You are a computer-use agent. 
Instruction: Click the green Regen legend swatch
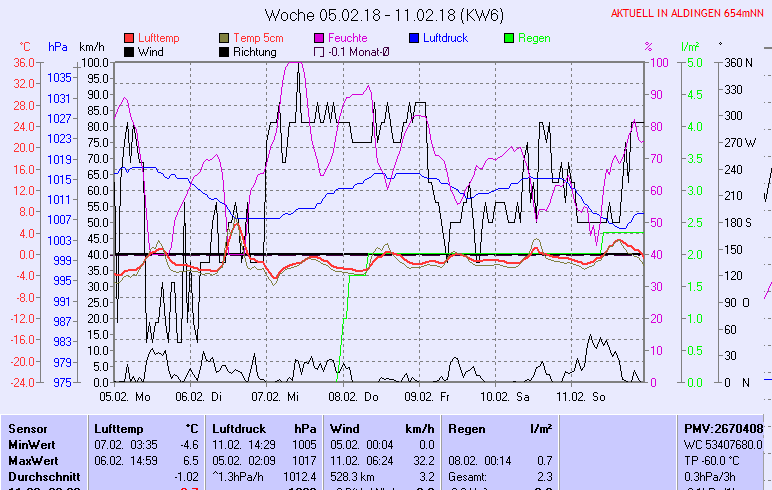tap(510, 38)
